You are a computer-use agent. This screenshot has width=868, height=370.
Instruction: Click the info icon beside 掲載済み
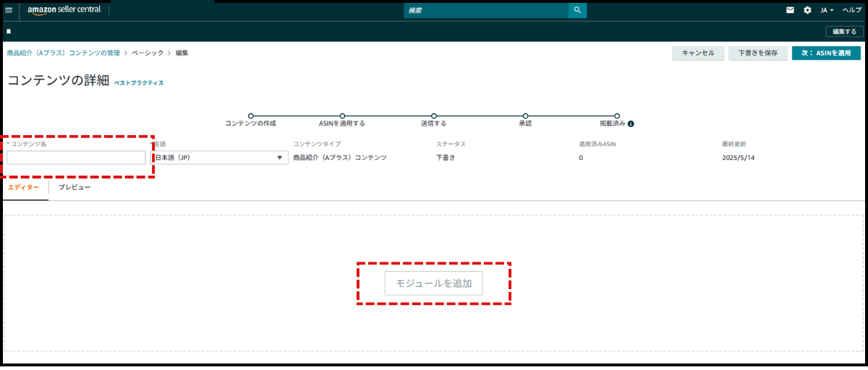coord(631,124)
